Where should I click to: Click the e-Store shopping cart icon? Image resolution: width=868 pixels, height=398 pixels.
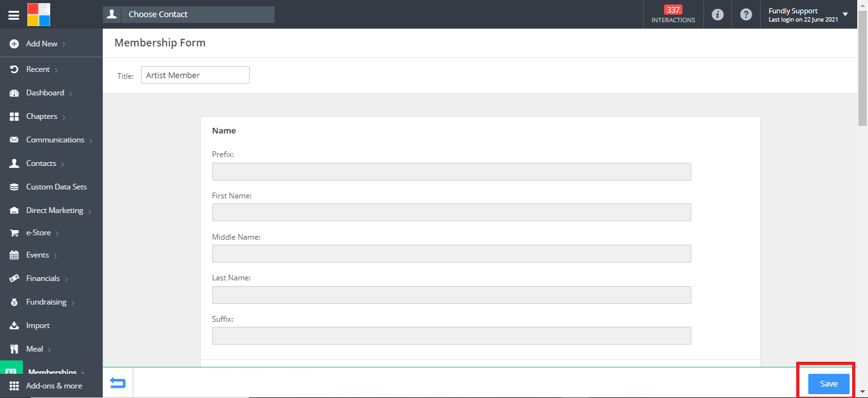(14, 233)
